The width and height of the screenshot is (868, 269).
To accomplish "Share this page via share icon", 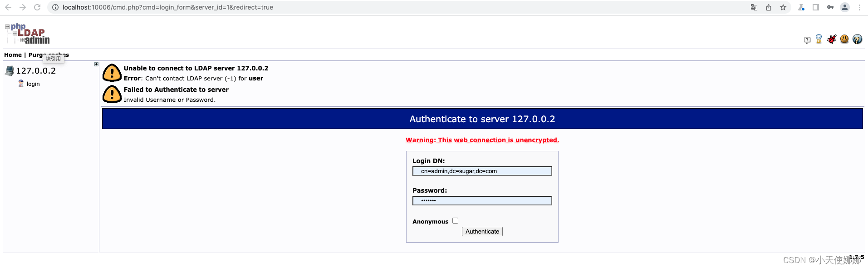I will click(x=769, y=7).
